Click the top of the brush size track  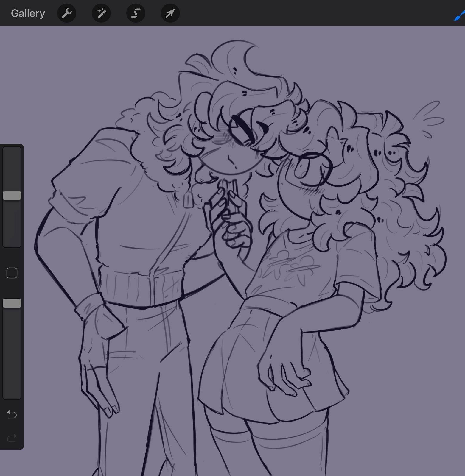point(12,150)
